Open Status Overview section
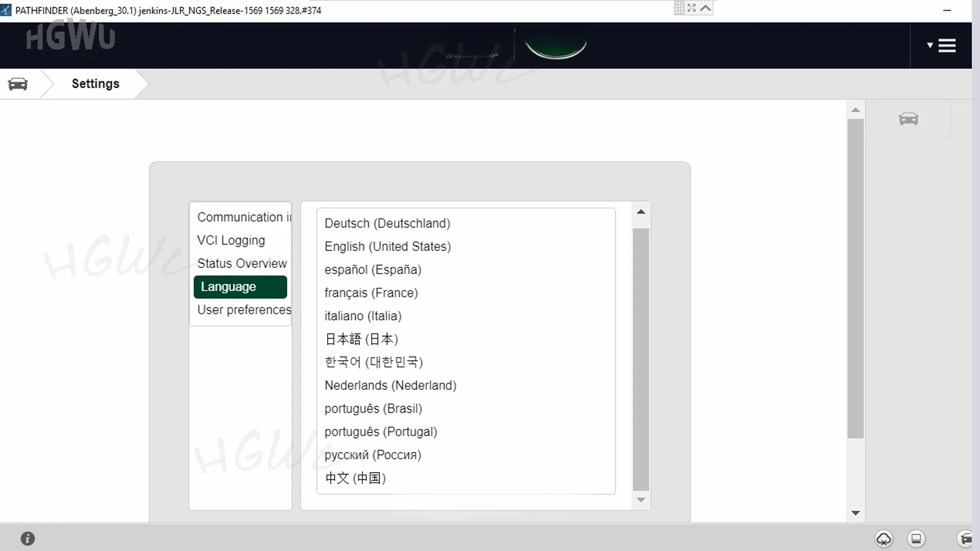This screenshot has width=980, height=551. click(242, 264)
